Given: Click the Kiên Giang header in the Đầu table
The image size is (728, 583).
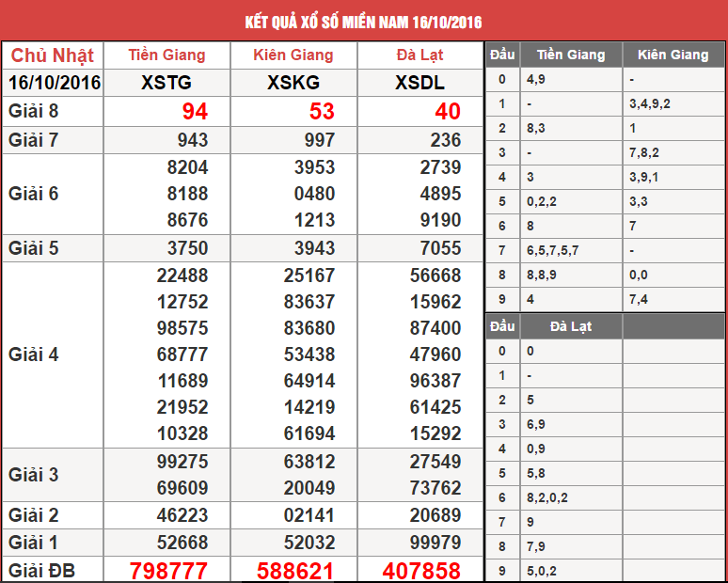Looking at the screenshot, I should tap(673, 55).
